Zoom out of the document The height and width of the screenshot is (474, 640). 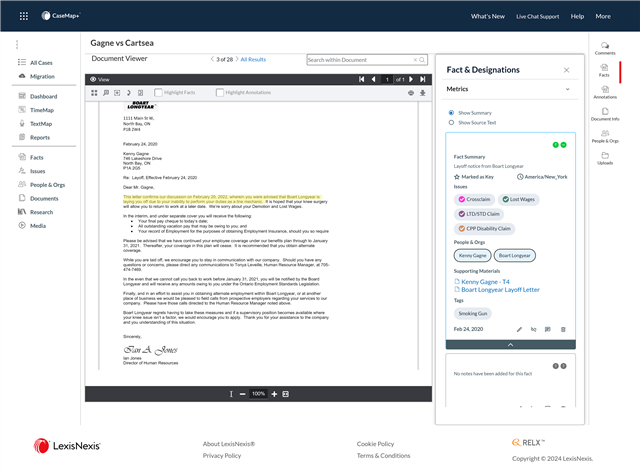242,394
